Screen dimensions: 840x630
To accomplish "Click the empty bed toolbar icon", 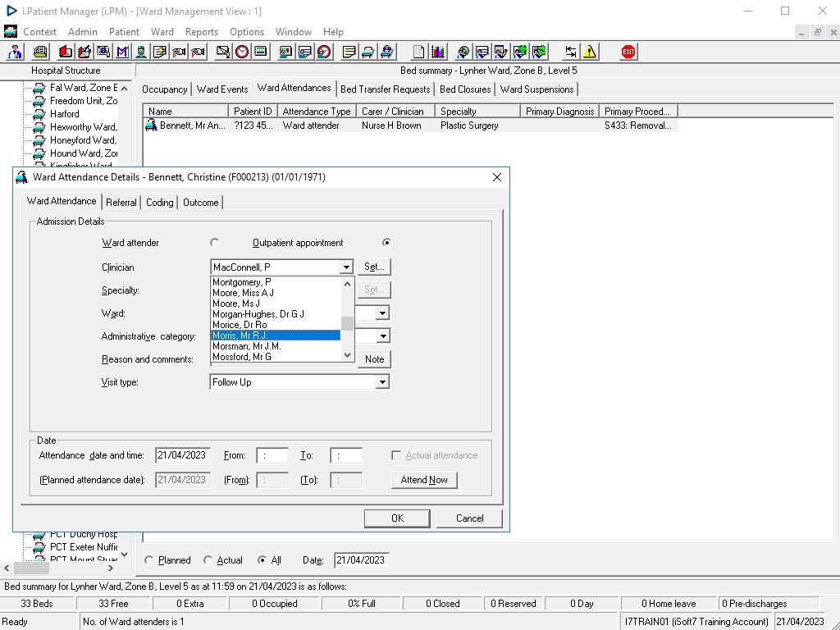I will coord(368,52).
